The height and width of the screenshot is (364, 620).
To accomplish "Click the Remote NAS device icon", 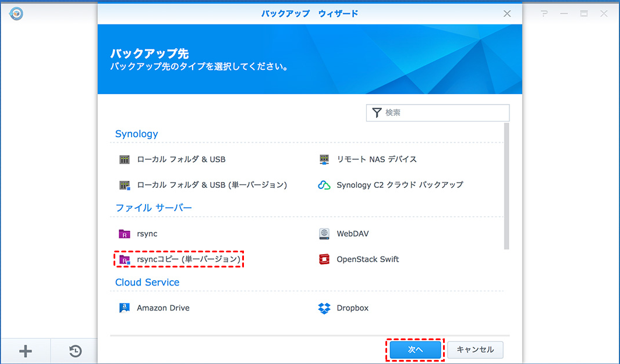I will [x=324, y=159].
